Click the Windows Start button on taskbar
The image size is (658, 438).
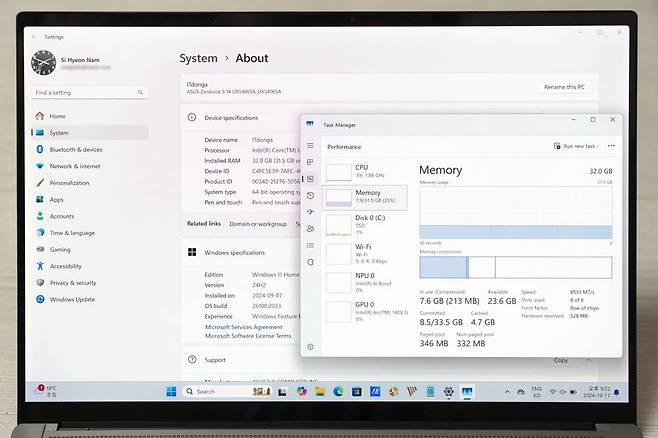pos(171,391)
